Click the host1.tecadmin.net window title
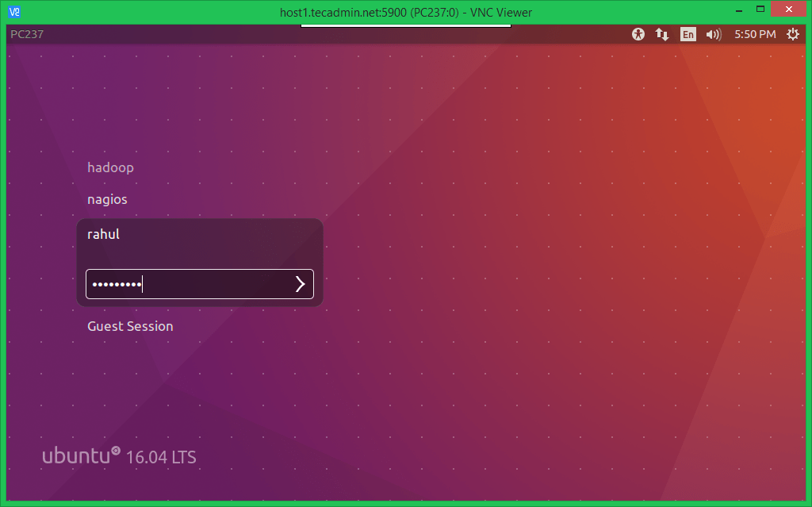This screenshot has height=507, width=812. point(405,12)
